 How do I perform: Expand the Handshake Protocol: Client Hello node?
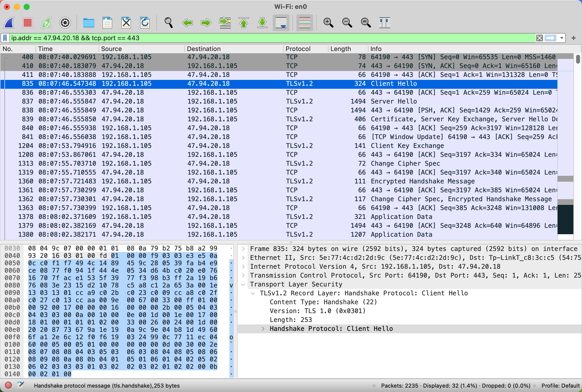click(x=263, y=329)
